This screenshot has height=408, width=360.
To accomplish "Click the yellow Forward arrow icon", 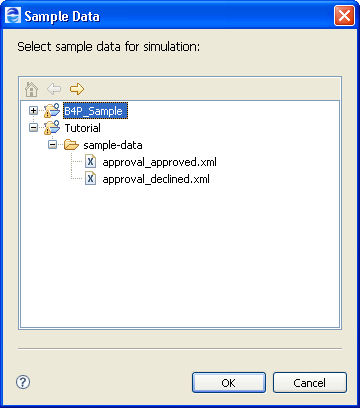I will 77,89.
